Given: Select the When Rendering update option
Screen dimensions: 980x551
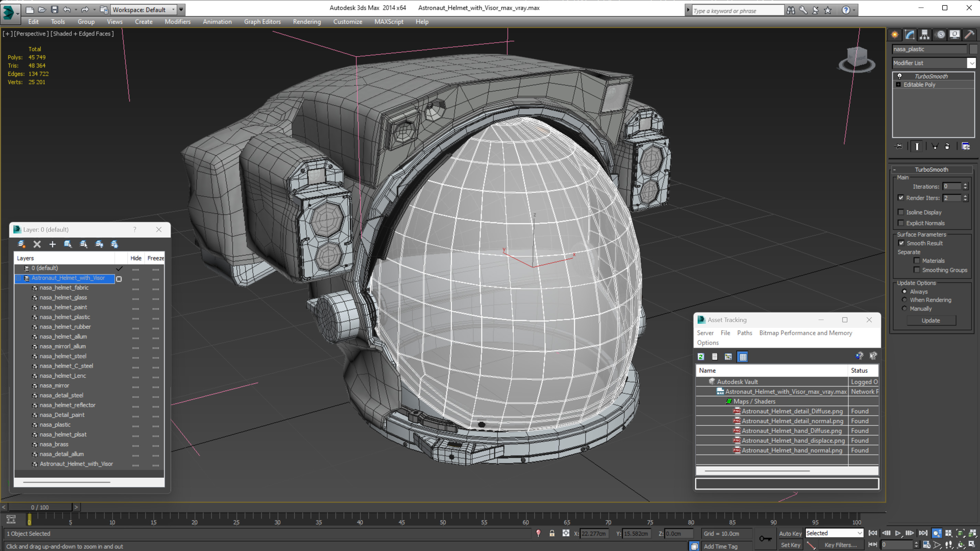Looking at the screenshot, I should pyautogui.click(x=904, y=300).
